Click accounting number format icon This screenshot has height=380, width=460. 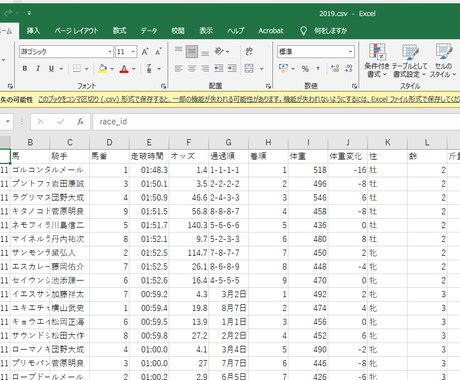283,68
